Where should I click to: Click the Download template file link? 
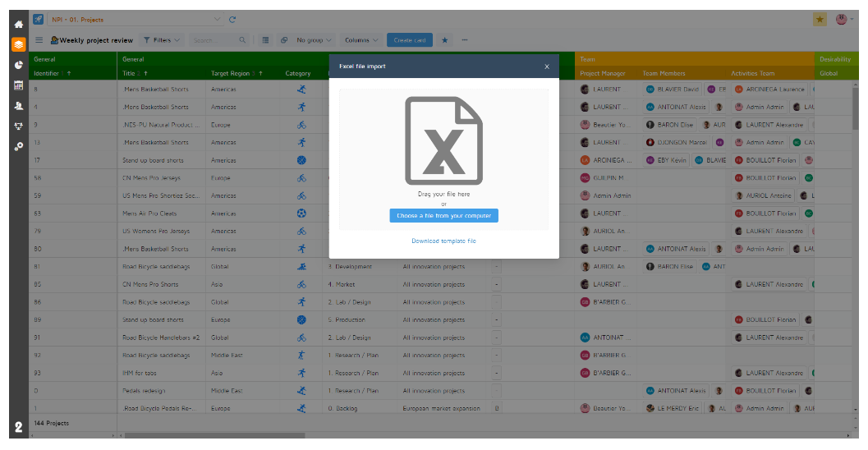pyautogui.click(x=443, y=241)
